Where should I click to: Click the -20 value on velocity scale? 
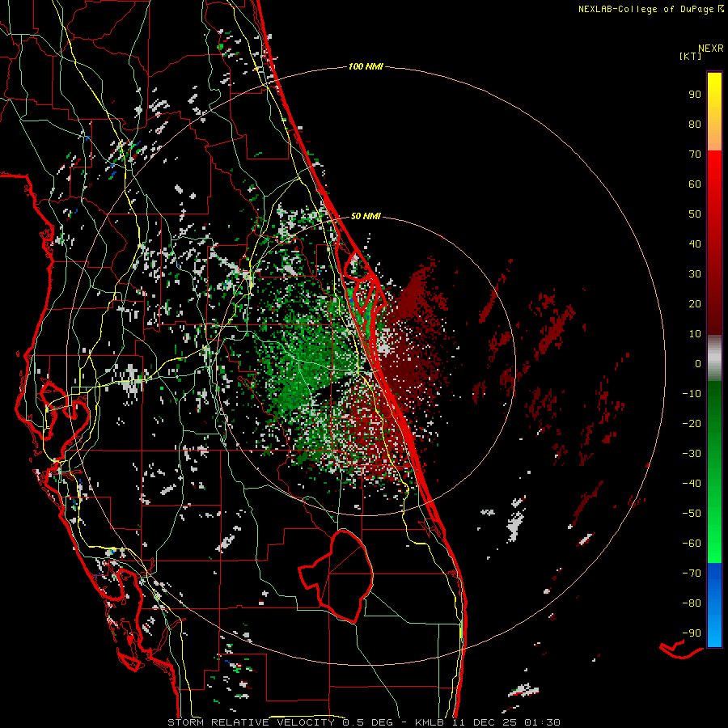[692, 424]
